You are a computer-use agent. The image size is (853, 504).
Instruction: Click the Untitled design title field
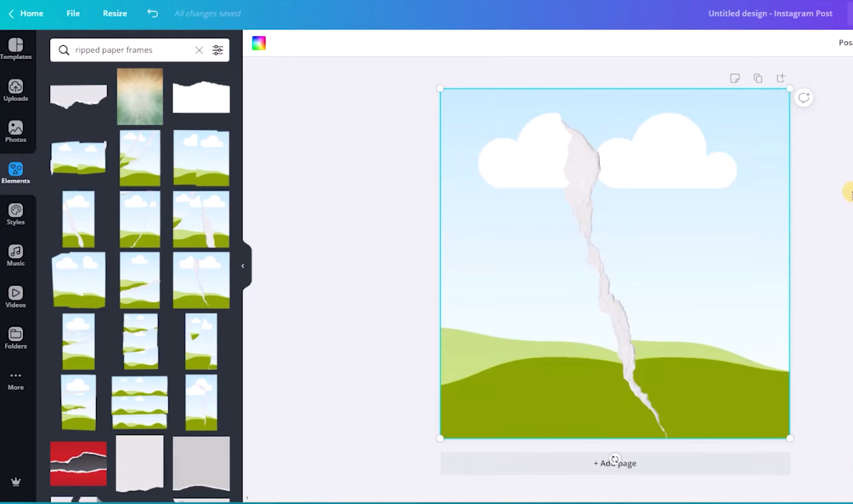tap(770, 13)
